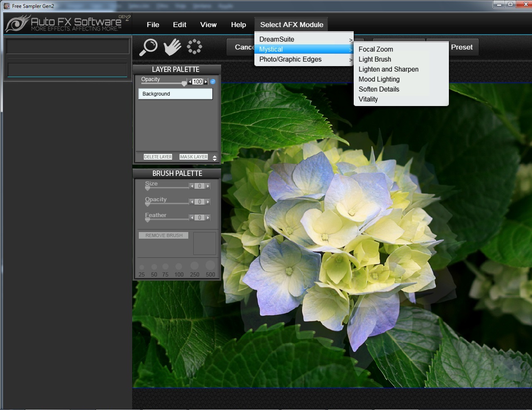This screenshot has width=532, height=410.
Task: Click the dotted circle tool icon
Action: click(195, 47)
